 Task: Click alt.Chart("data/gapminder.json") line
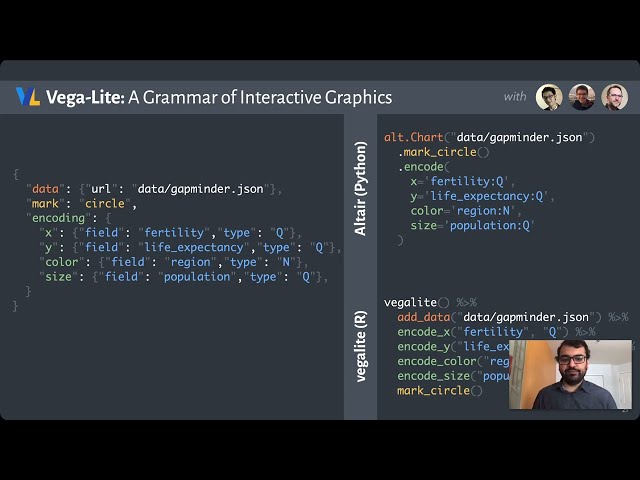tap(489, 138)
